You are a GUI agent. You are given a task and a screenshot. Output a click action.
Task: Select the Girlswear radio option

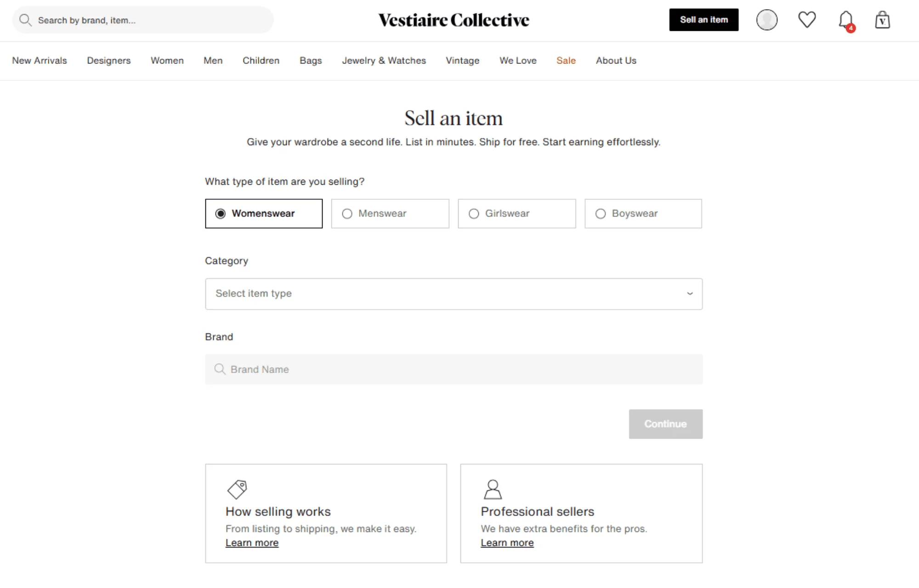tap(474, 214)
